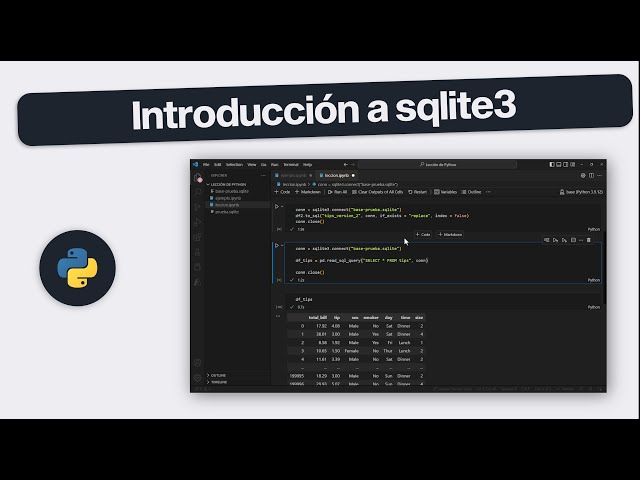The width and height of the screenshot is (640, 480).
Task: Open the notebook toolbar overflow ellipsis
Action: (x=489, y=192)
